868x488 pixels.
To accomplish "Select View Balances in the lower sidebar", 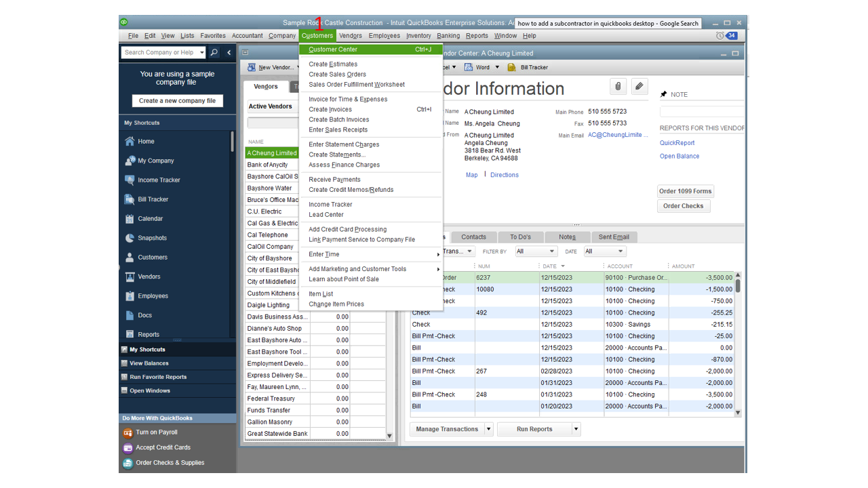I will pos(149,363).
